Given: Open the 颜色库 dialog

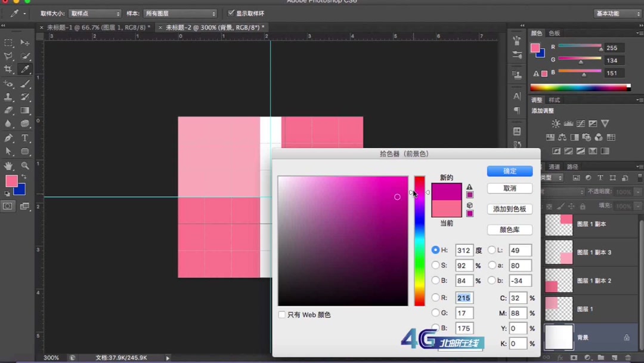Looking at the screenshot, I should click(x=509, y=229).
